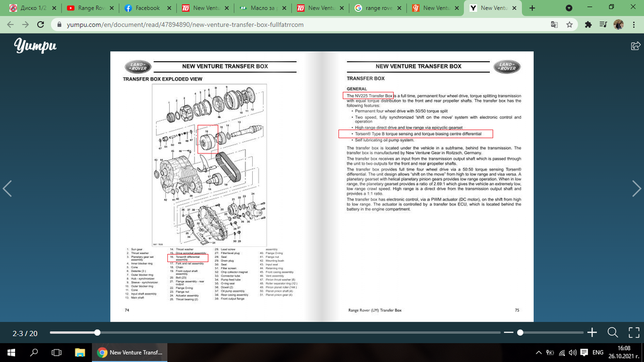Share the document via Yumpu share icon

coord(635,45)
